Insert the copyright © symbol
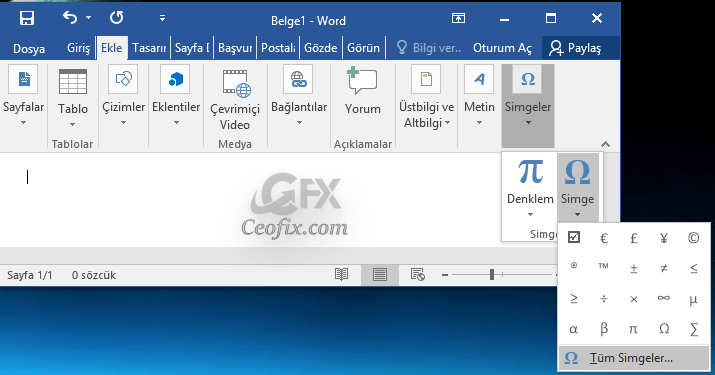Viewport: 715px width, 375px height. pos(694,238)
